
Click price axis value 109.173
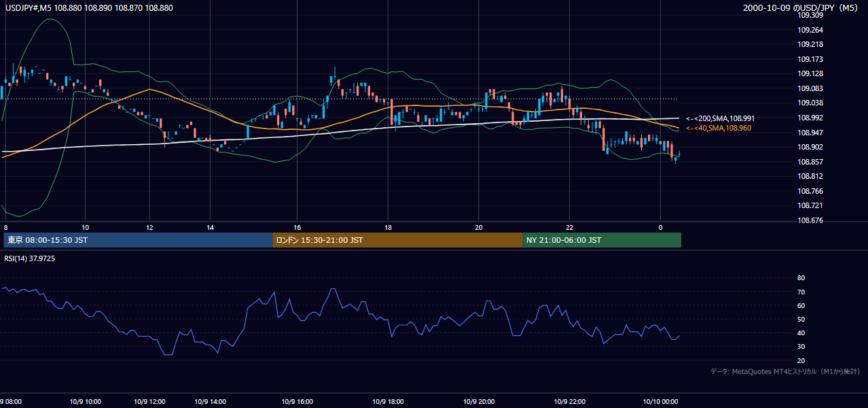tap(810, 59)
